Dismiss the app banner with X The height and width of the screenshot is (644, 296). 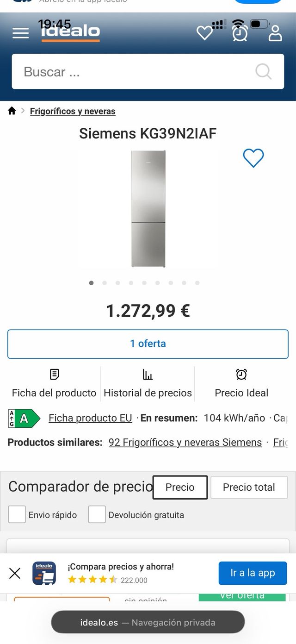tap(15, 574)
